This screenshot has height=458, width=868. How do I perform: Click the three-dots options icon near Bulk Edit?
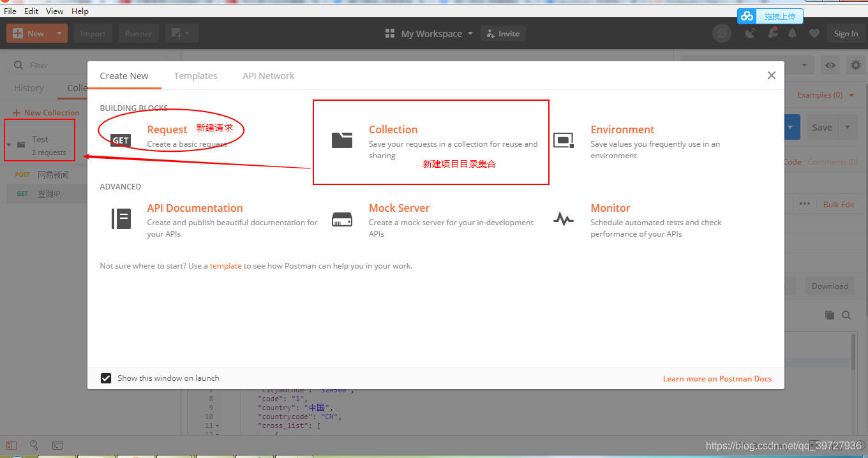(804, 204)
